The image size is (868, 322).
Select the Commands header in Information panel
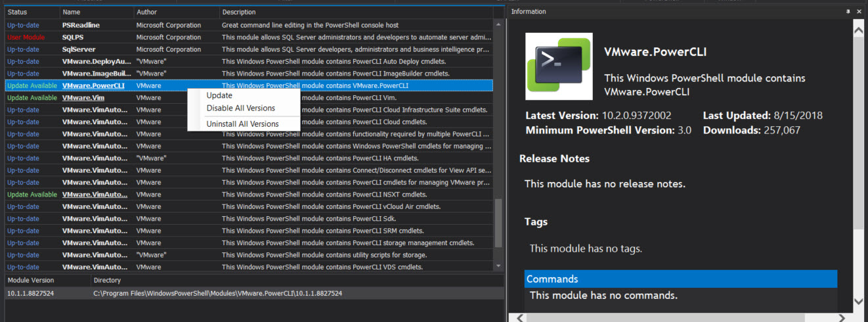coord(681,279)
